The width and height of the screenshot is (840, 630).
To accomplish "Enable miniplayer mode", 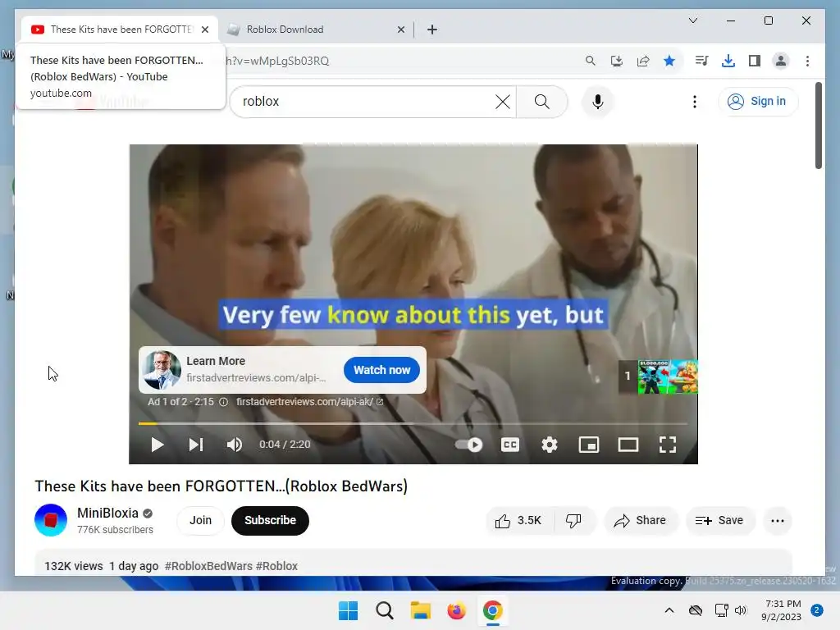I will pos(589,445).
